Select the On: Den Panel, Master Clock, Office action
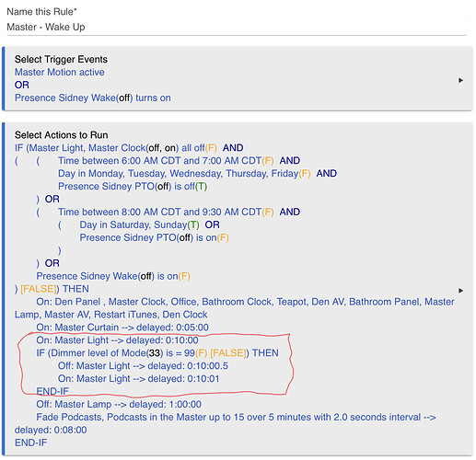Image resolution: width=476 pixels, height=460 pixels. (235, 308)
